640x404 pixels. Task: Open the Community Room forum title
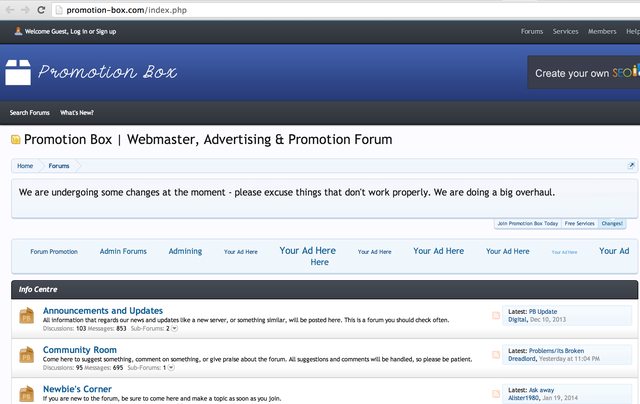tap(80, 350)
